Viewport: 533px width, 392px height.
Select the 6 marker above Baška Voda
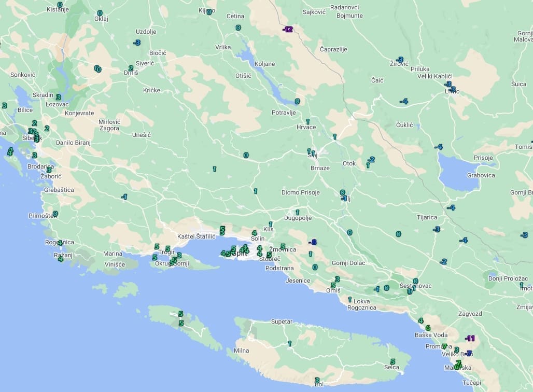coord(428,328)
